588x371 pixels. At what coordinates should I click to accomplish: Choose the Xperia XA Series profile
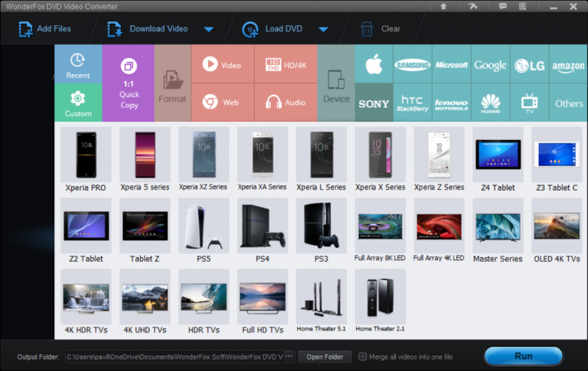tap(263, 160)
